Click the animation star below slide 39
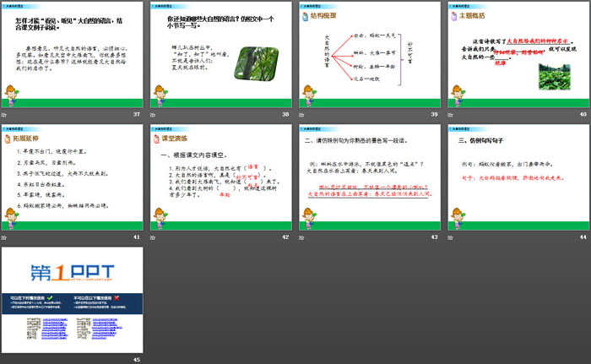 pos(301,115)
